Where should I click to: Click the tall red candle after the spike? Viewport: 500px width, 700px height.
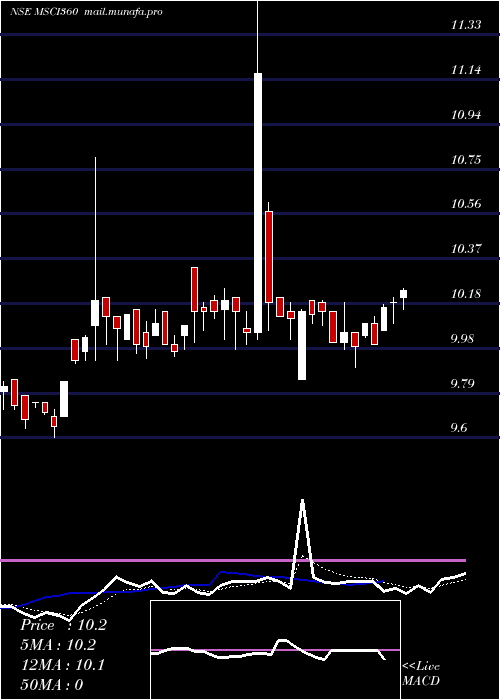coord(269,257)
